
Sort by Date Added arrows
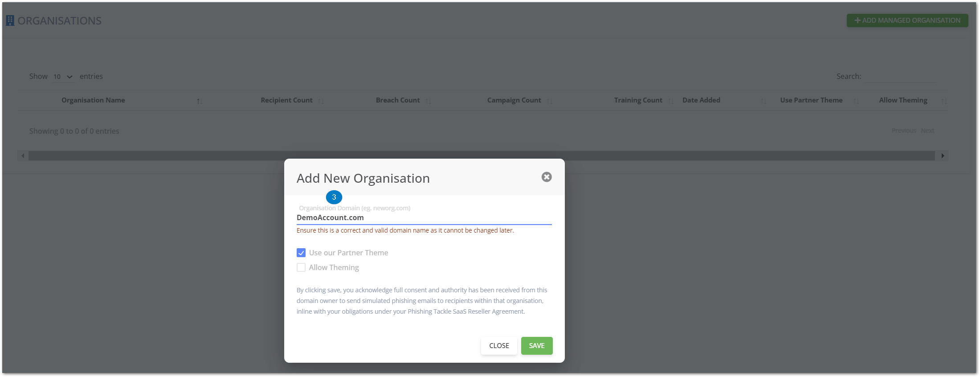pyautogui.click(x=764, y=101)
